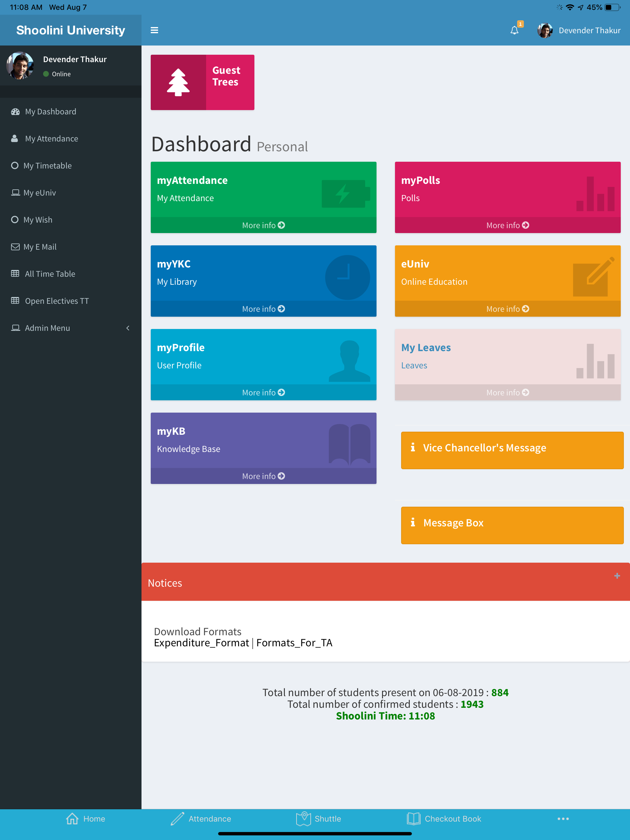Click the My Leaves bar chart icon
The height and width of the screenshot is (840, 630).
596,361
